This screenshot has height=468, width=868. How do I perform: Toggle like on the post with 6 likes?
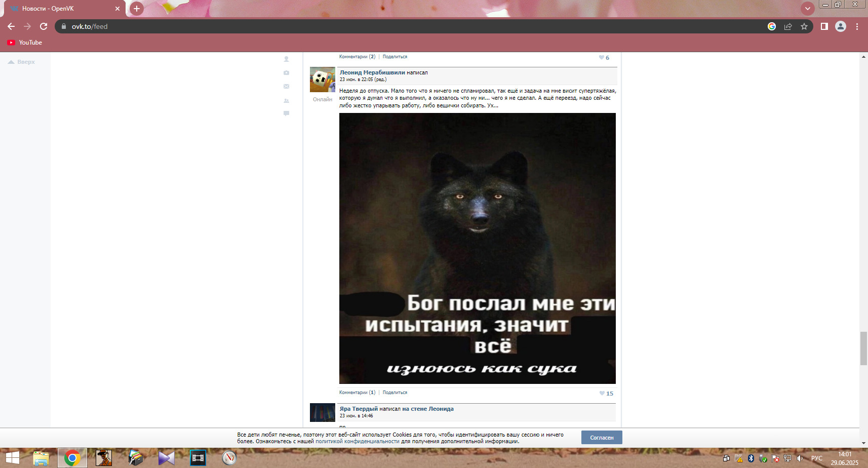click(604, 58)
